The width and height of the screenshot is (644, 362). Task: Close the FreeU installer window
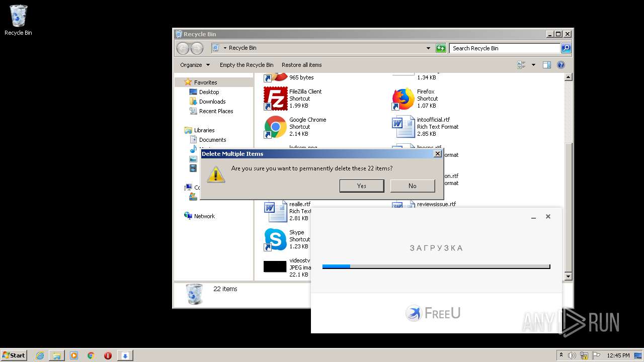coord(548,217)
